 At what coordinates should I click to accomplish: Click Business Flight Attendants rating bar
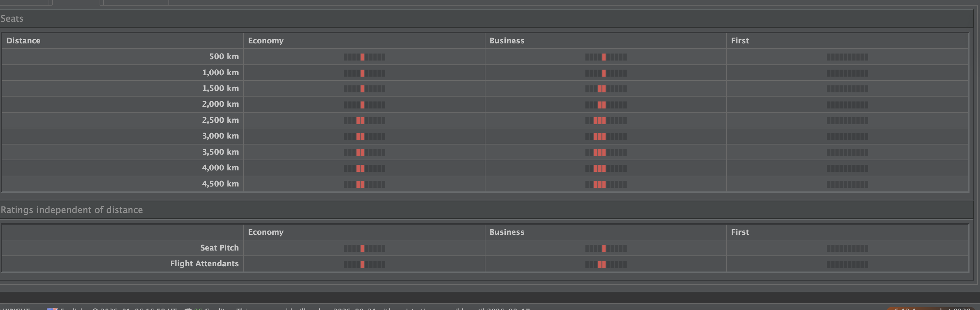[606, 264]
